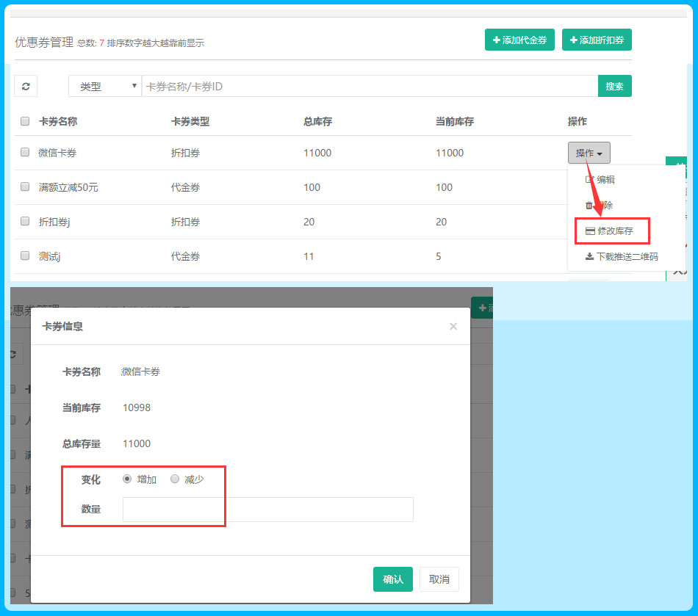Expand the 操作 dropdown in the 微信卡券 row
698x616 pixels.
[x=589, y=153]
